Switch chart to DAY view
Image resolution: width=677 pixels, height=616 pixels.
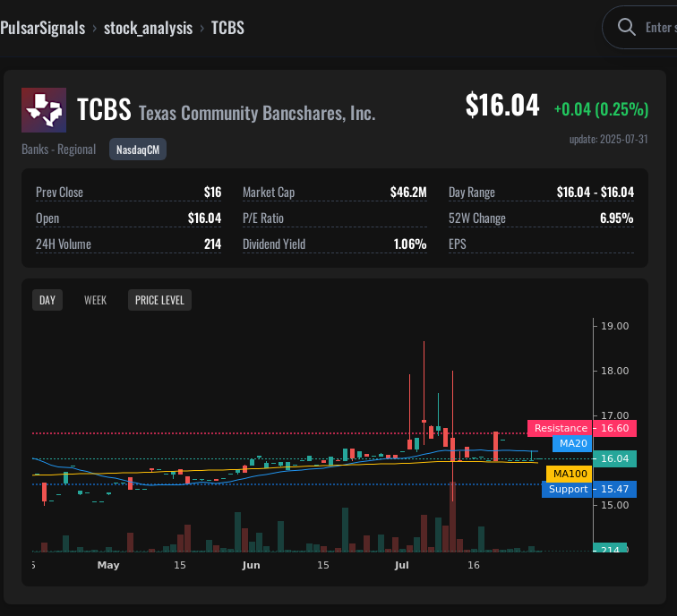click(x=47, y=300)
